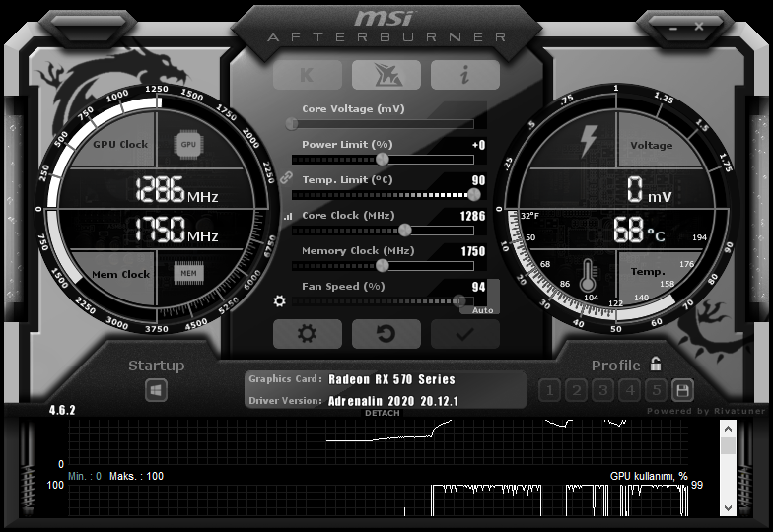Toggle fan speed Auto mode
Viewport: 773px width, 532px height.
tap(482, 310)
